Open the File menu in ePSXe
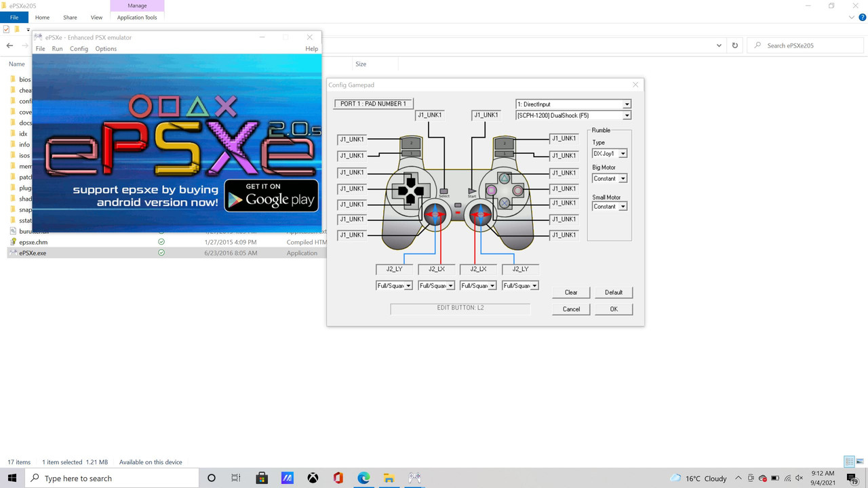This screenshot has width=868, height=488. tap(40, 49)
